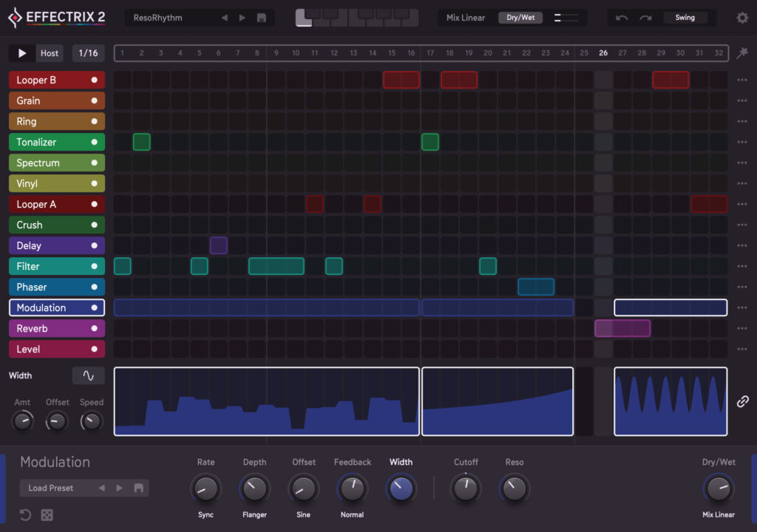757x532 pixels.
Task: Adjust the Width knob in the Modulation panel
Action: 401,487
